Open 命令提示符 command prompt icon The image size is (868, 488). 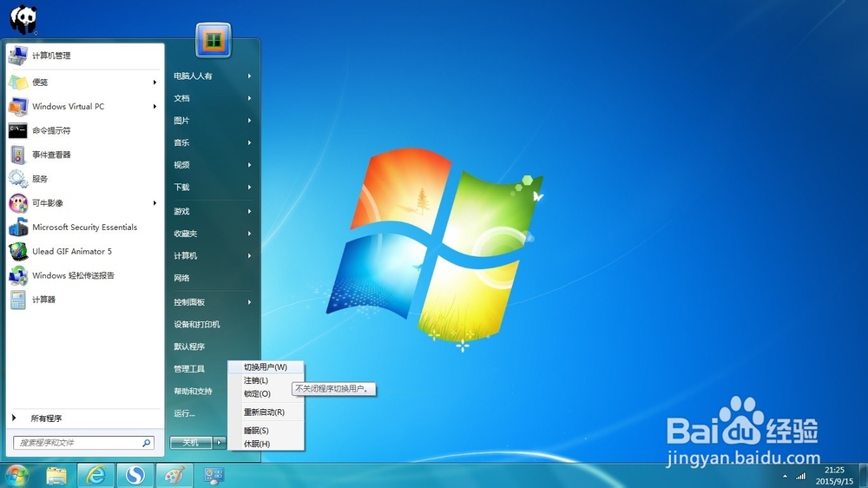17,131
